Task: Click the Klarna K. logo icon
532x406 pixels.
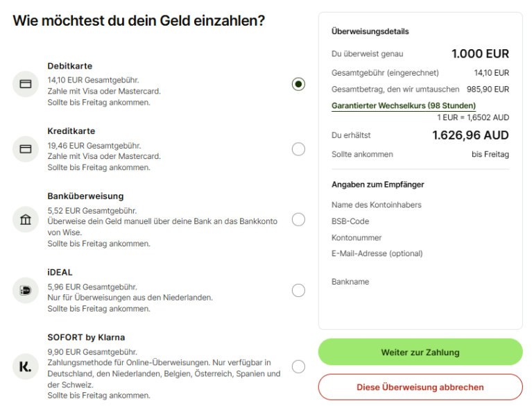Action: pyautogui.click(x=26, y=366)
